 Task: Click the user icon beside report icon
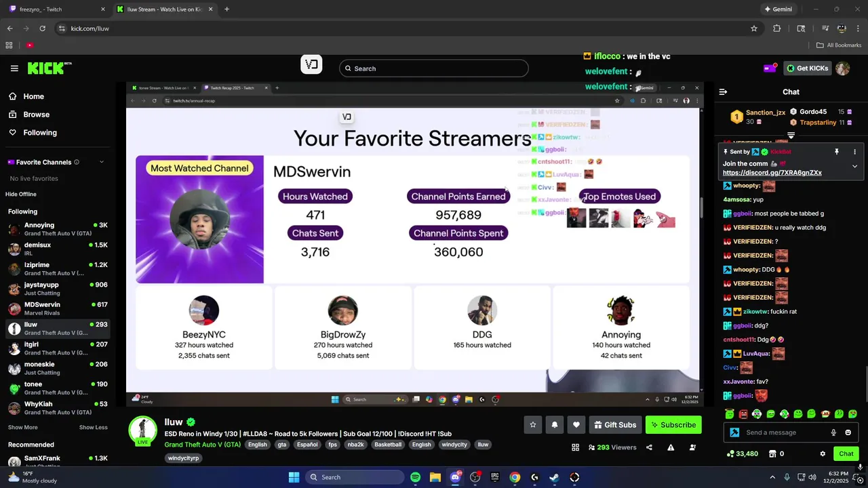pos(692,447)
